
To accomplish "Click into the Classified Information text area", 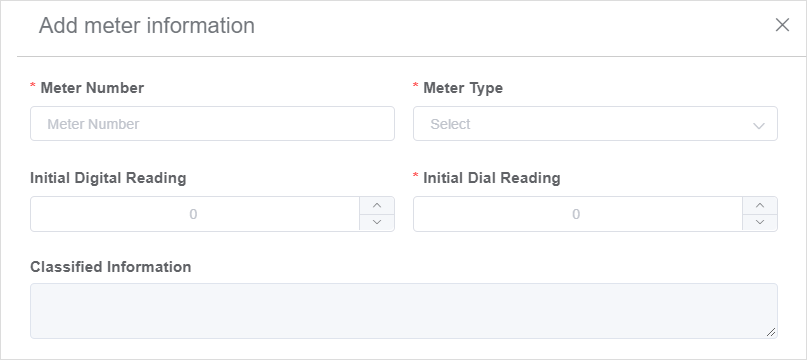I will [x=404, y=311].
